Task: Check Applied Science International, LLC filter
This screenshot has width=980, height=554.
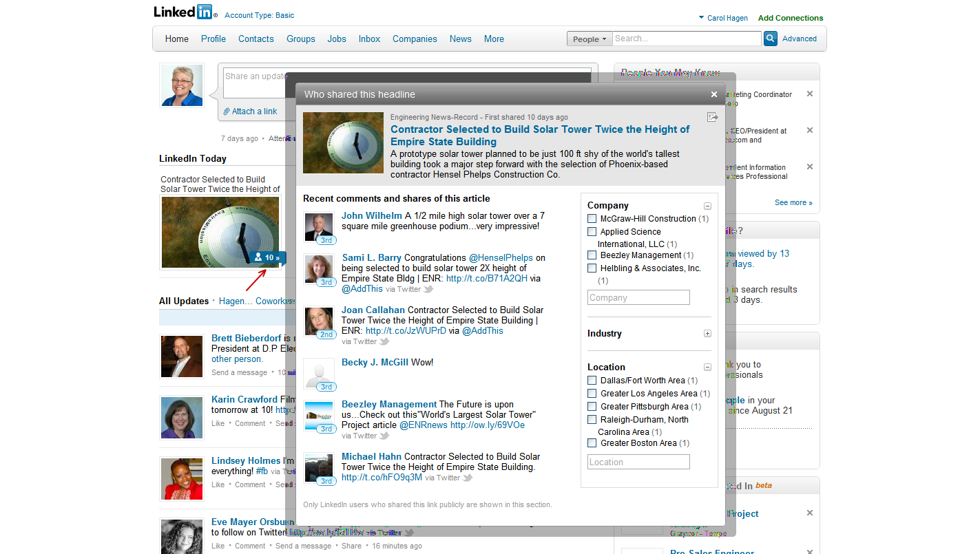Action: click(592, 232)
